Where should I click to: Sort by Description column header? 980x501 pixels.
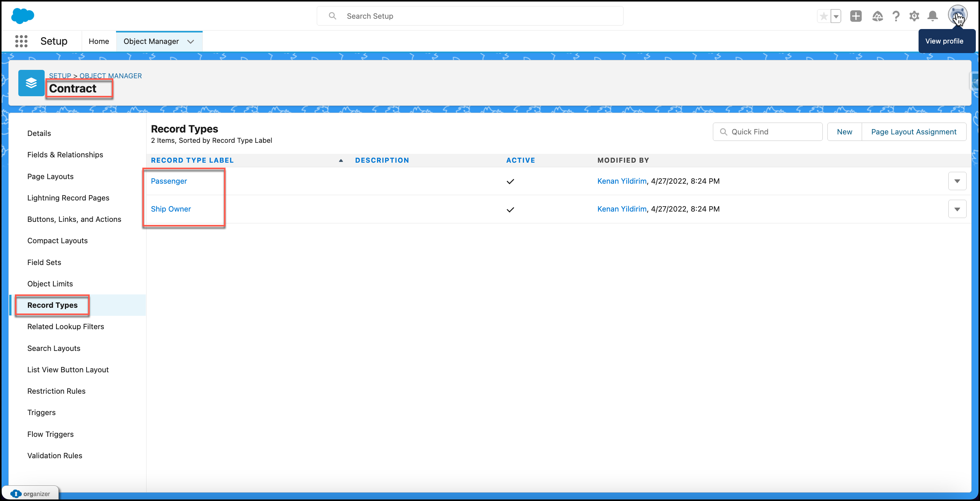(382, 160)
